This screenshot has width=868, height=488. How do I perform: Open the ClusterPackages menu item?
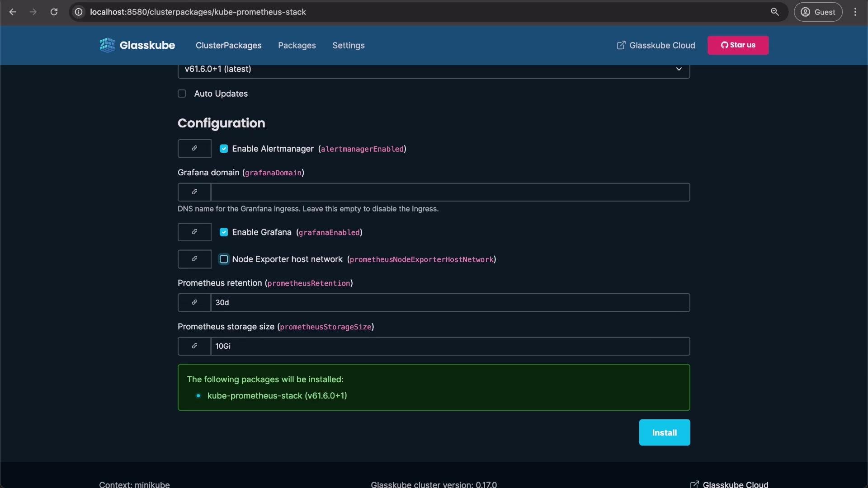228,46
